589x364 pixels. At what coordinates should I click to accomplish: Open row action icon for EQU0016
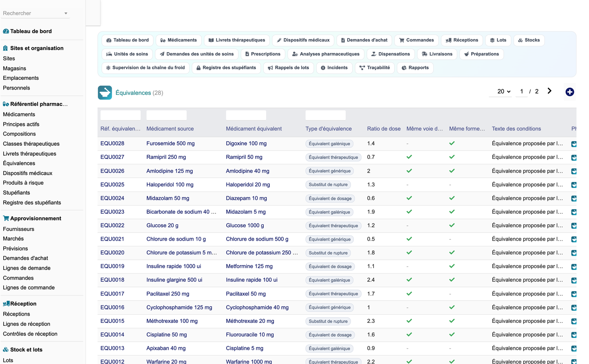point(574,307)
